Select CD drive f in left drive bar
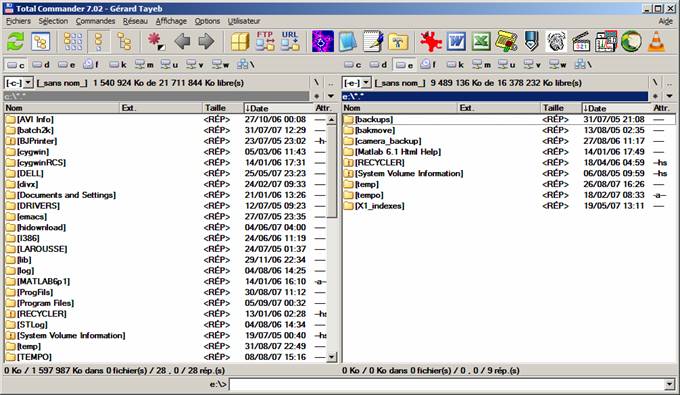680x395 pixels. click(91, 65)
